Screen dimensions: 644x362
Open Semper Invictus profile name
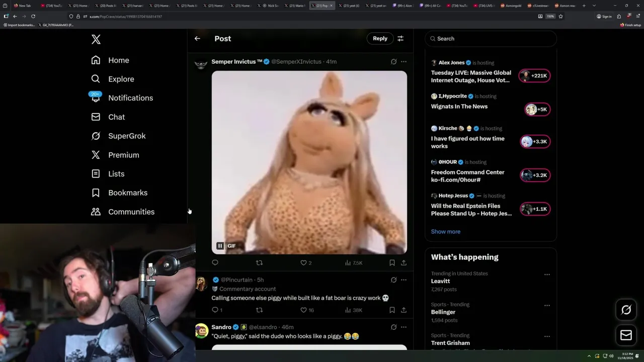tap(237, 62)
